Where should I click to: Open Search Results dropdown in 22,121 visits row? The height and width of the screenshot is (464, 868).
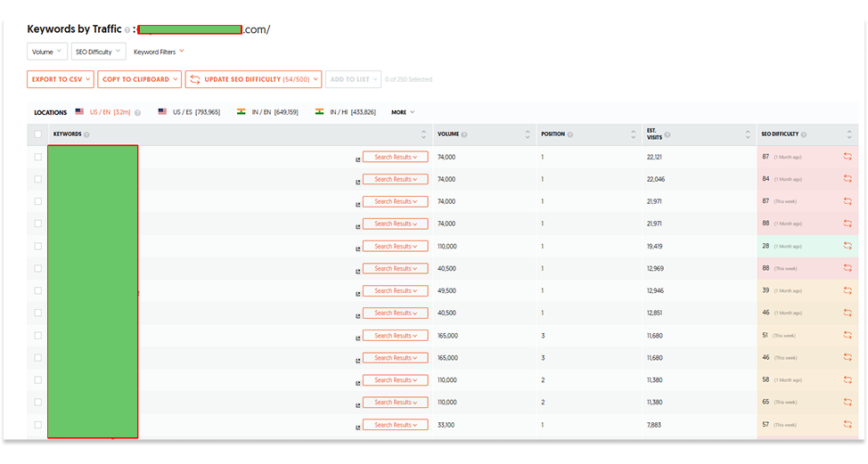click(x=396, y=157)
